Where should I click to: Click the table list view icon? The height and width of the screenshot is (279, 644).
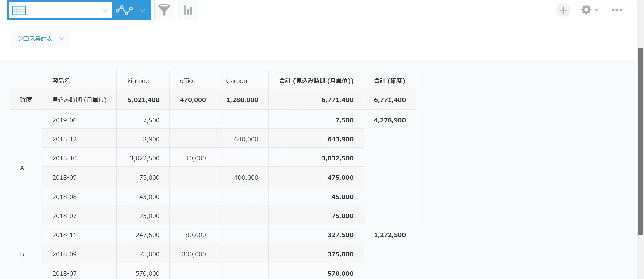tap(19, 10)
